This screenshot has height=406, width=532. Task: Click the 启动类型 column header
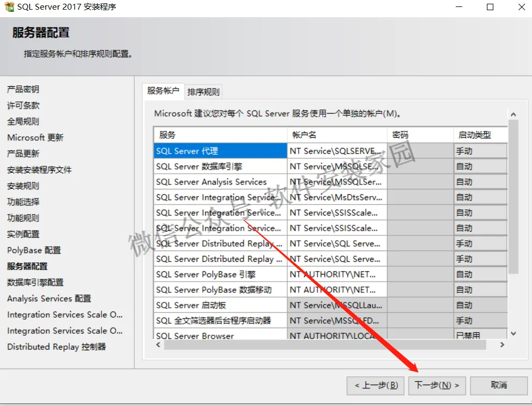coord(480,135)
